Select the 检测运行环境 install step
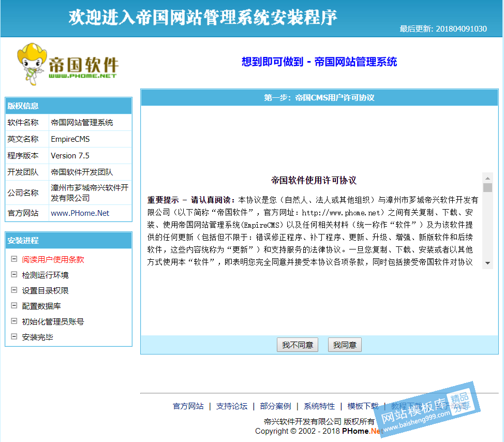504x442 pixels. (46, 275)
